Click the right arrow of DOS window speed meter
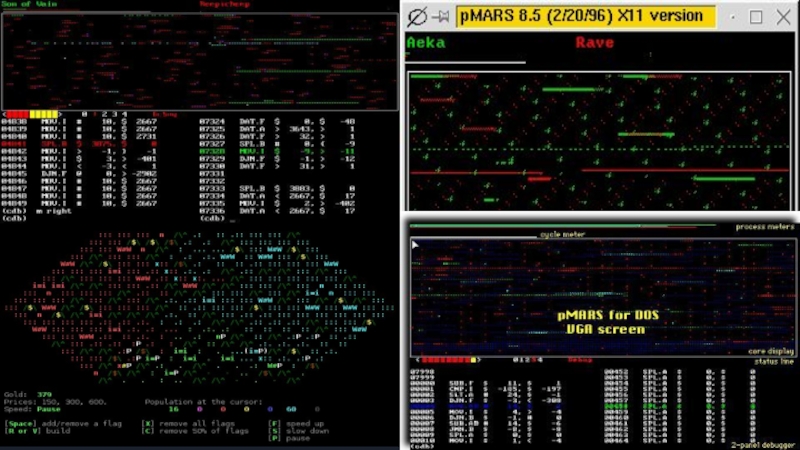Image resolution: width=800 pixels, height=450 pixels. (479, 360)
